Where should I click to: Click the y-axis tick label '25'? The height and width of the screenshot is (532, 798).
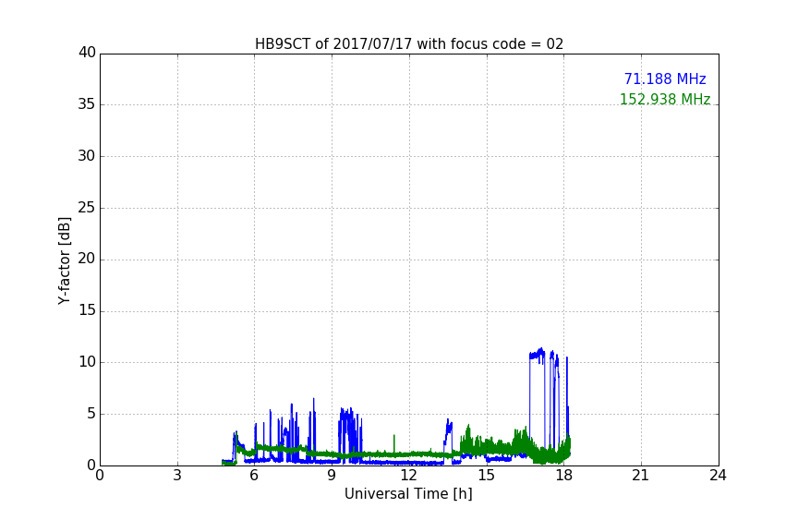tap(87, 207)
